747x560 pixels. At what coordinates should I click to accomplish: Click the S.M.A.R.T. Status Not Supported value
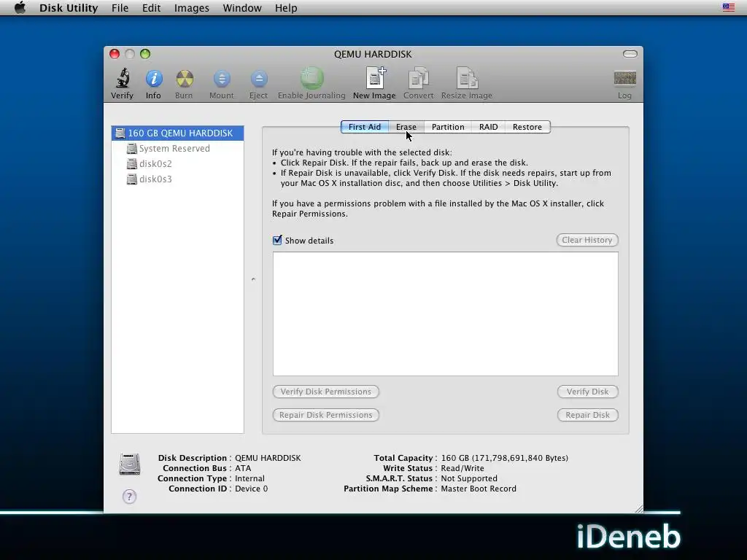[x=469, y=478]
